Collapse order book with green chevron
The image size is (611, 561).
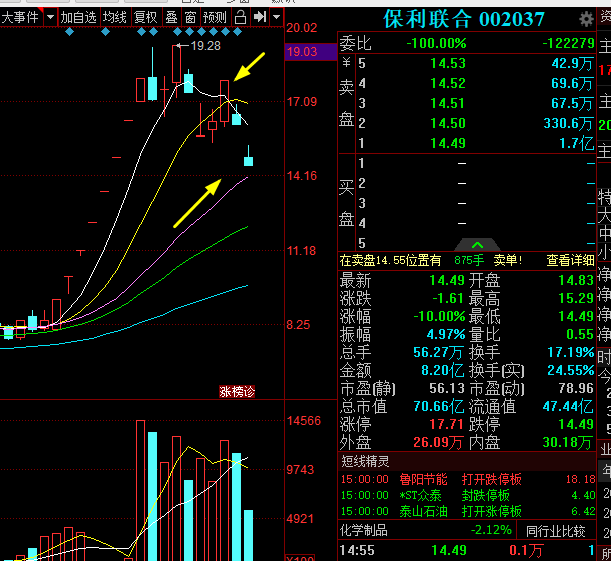pos(477,245)
